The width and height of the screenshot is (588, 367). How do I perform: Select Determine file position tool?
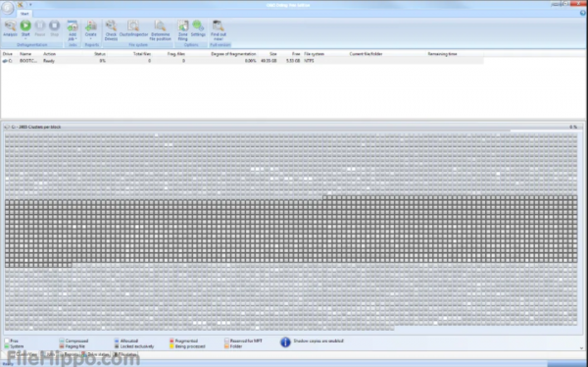pyautogui.click(x=160, y=30)
